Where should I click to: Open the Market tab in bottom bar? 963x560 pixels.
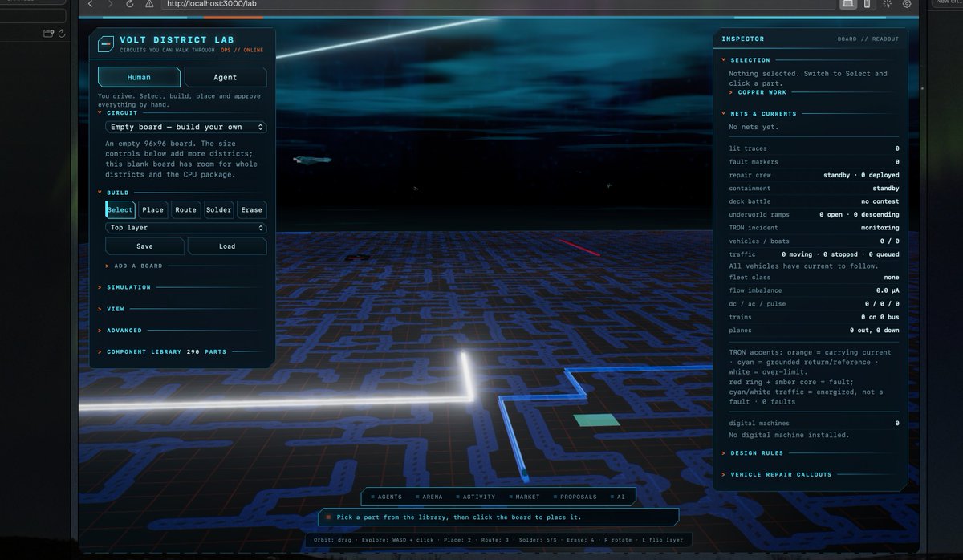(524, 497)
